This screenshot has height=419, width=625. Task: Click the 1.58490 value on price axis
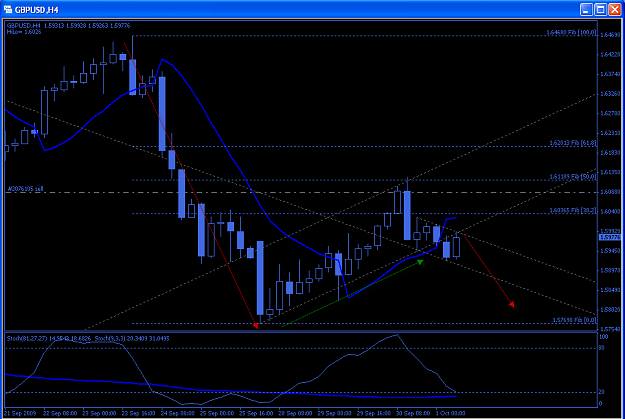610,290
